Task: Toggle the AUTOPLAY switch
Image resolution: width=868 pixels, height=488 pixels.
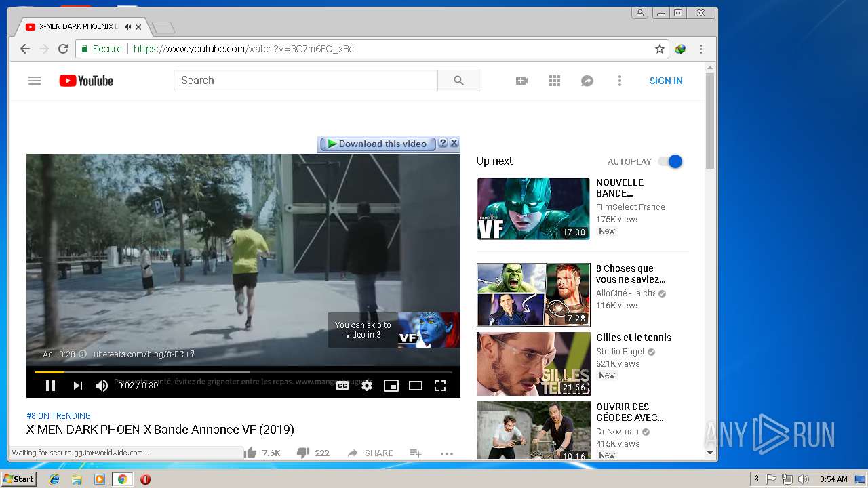Action: [x=671, y=161]
